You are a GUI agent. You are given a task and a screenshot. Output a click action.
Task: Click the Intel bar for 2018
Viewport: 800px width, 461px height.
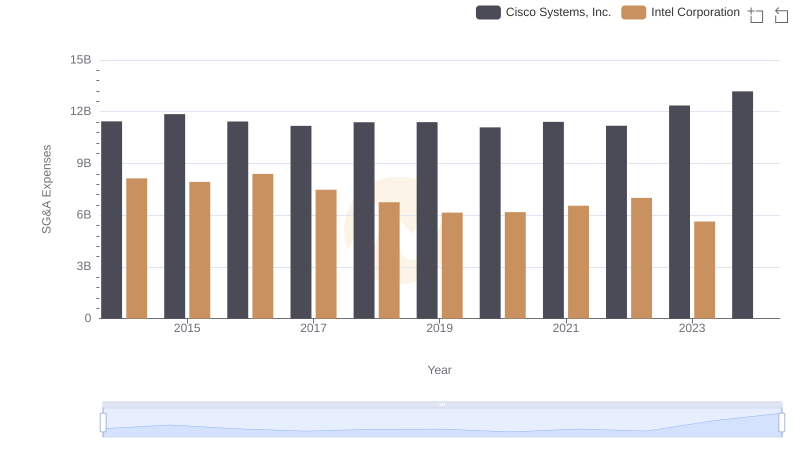click(389, 260)
